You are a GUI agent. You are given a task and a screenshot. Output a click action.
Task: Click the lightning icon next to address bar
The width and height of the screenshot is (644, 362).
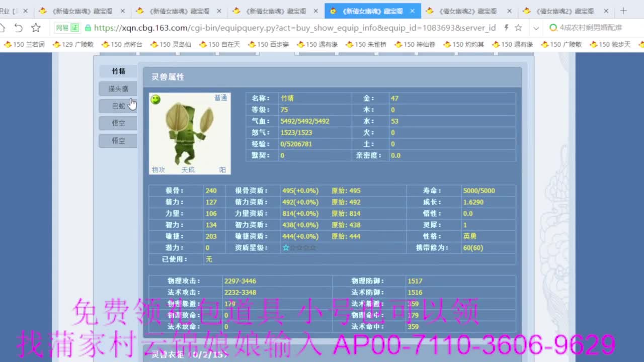[x=507, y=28]
